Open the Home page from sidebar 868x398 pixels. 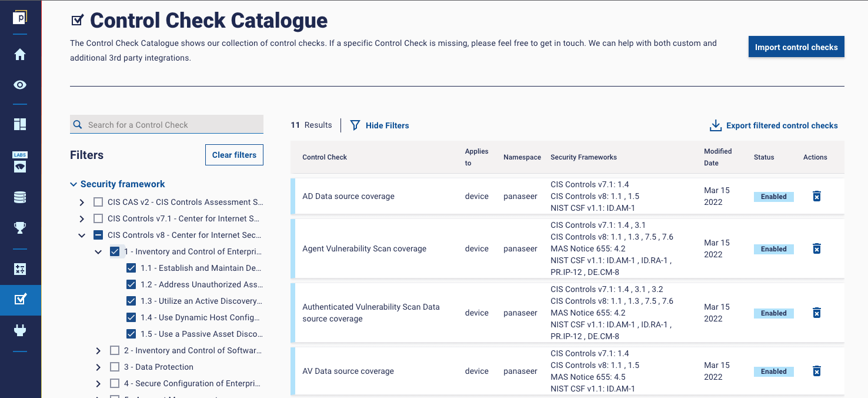point(20,54)
